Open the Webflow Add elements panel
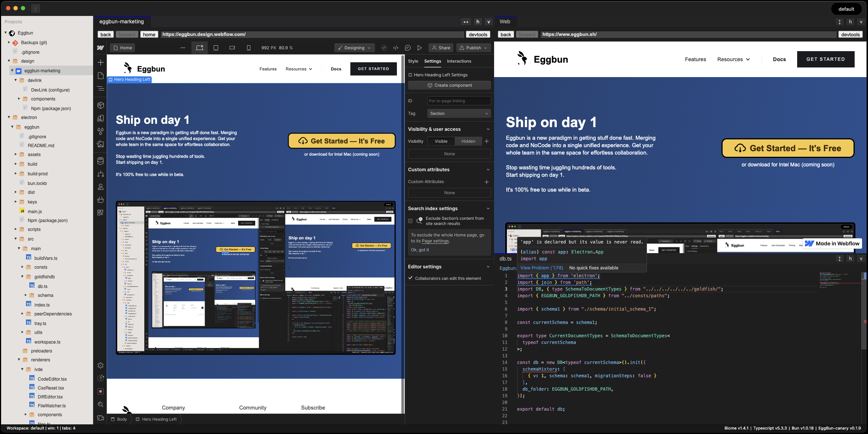Image resolution: width=868 pixels, height=434 pixels. [x=101, y=62]
